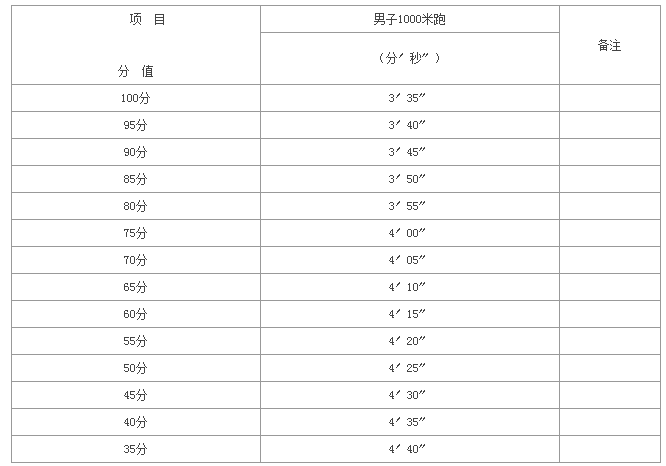Click the (分′秒″) unit header cell
The image size is (666, 466).
[409, 58]
